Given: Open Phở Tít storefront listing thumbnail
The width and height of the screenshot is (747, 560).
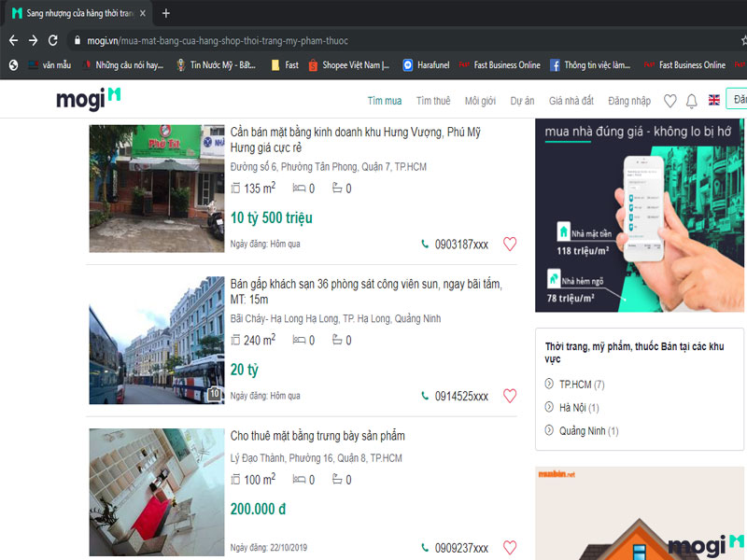Looking at the screenshot, I should click(157, 189).
